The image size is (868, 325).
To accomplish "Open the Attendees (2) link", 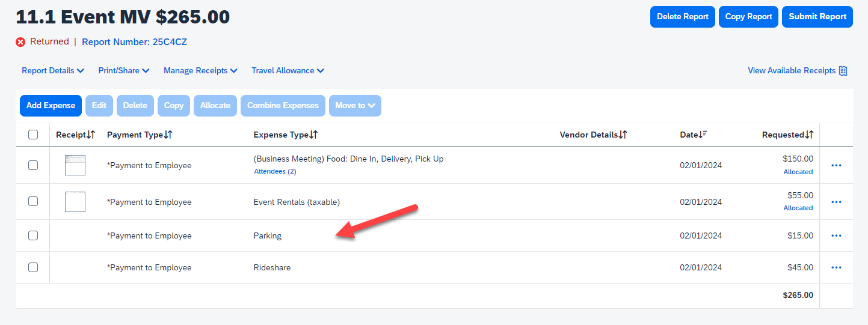I will click(x=275, y=171).
